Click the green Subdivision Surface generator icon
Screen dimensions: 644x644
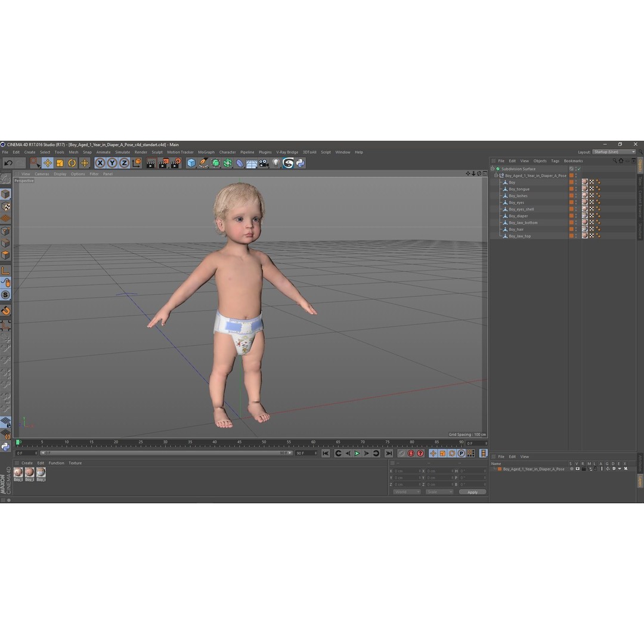click(x=216, y=163)
